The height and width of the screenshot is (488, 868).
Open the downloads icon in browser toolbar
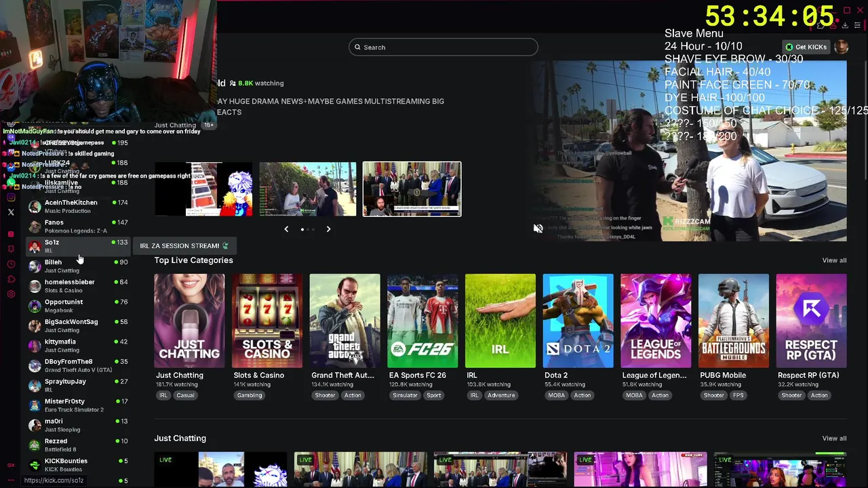(845, 26)
